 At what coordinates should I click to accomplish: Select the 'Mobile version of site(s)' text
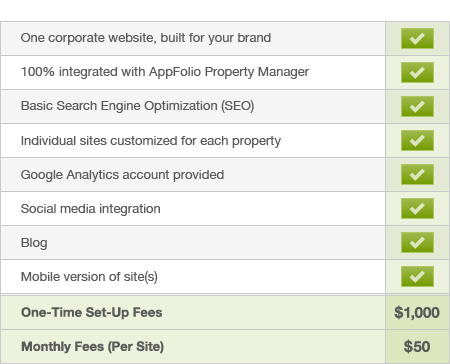(x=89, y=277)
